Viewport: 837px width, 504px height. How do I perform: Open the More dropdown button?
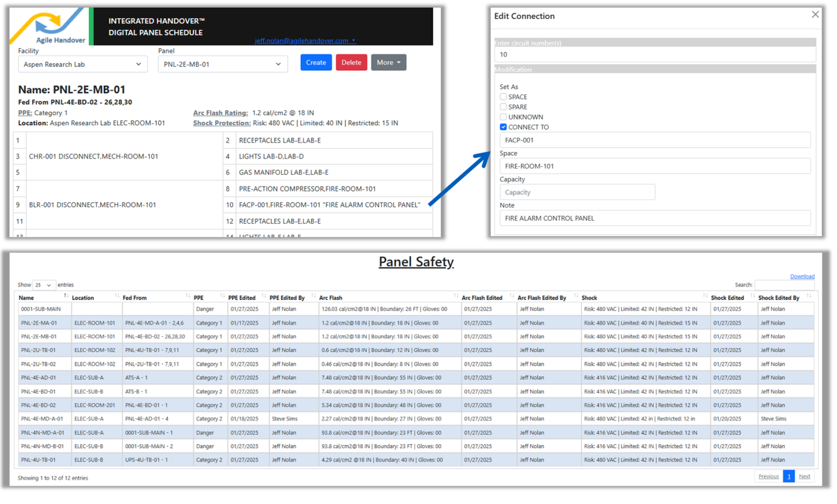click(x=388, y=63)
